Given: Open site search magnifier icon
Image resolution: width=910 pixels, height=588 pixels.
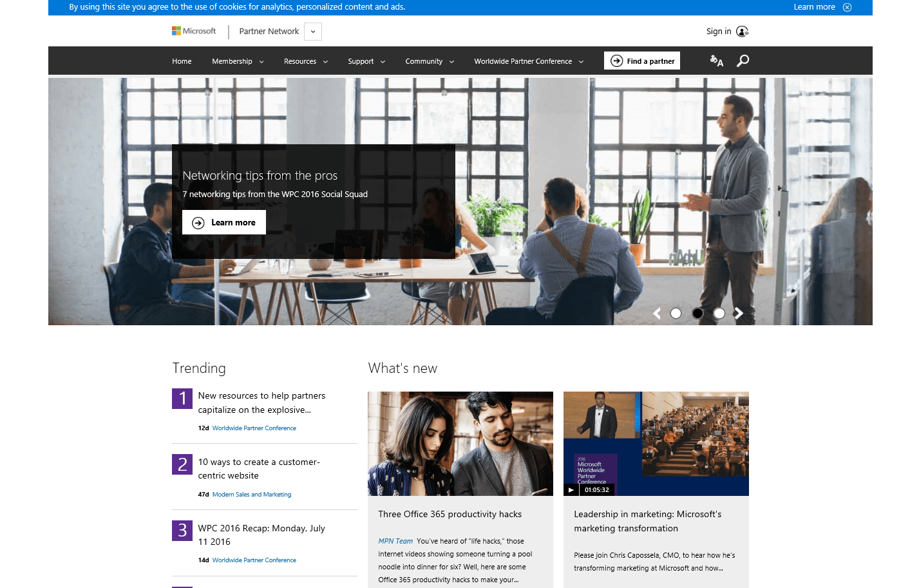Looking at the screenshot, I should [743, 61].
